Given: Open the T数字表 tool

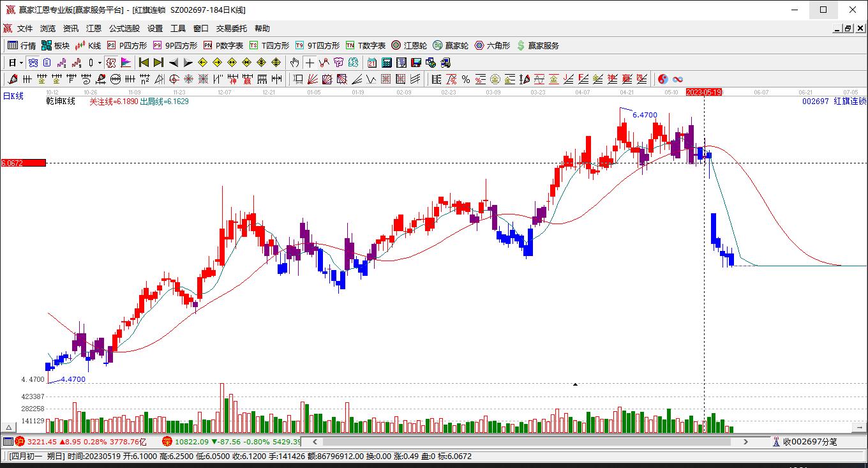Looking at the screenshot, I should click(x=366, y=45).
